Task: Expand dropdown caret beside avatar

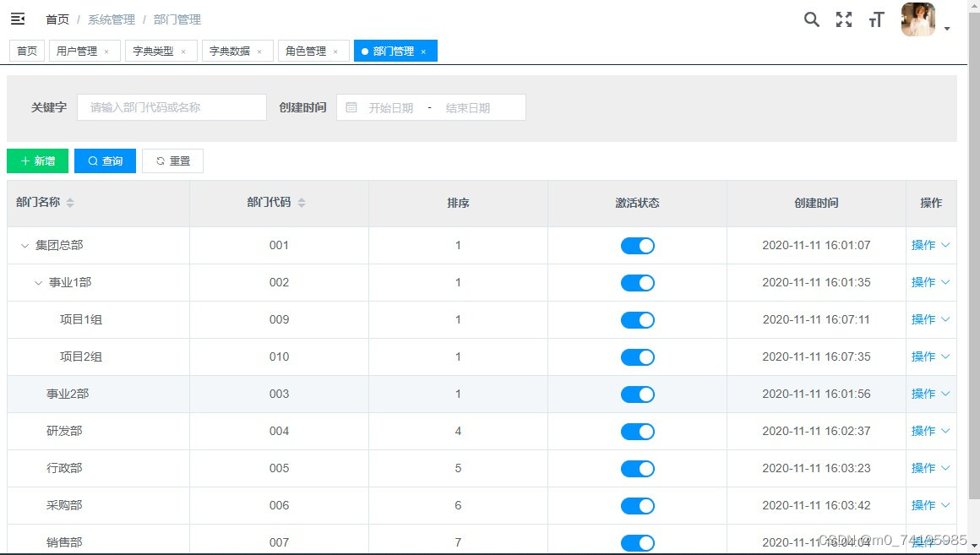Action: point(947,28)
